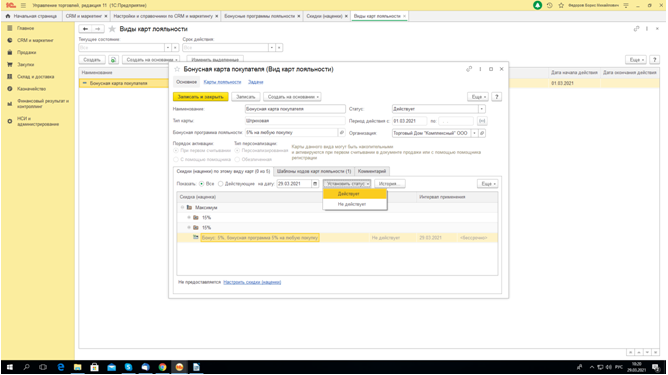Switch to Шаблоны кодов карт лояльности tab
The width and height of the screenshot is (668, 375).
click(314, 171)
